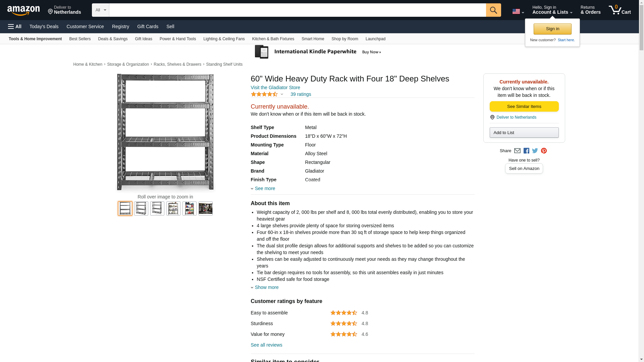Click the See Similar Items button
This screenshot has height=362, width=644.
pos(524,107)
